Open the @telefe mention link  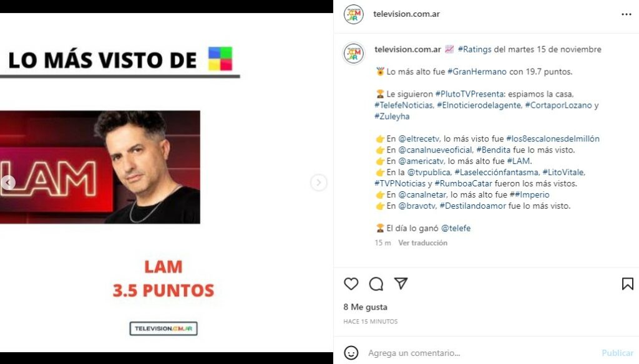pyautogui.click(x=456, y=228)
